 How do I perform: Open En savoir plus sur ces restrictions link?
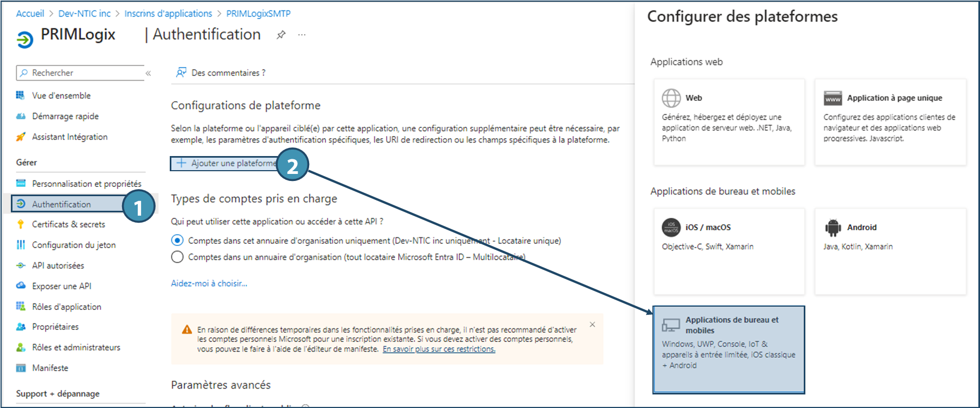pyautogui.click(x=439, y=349)
